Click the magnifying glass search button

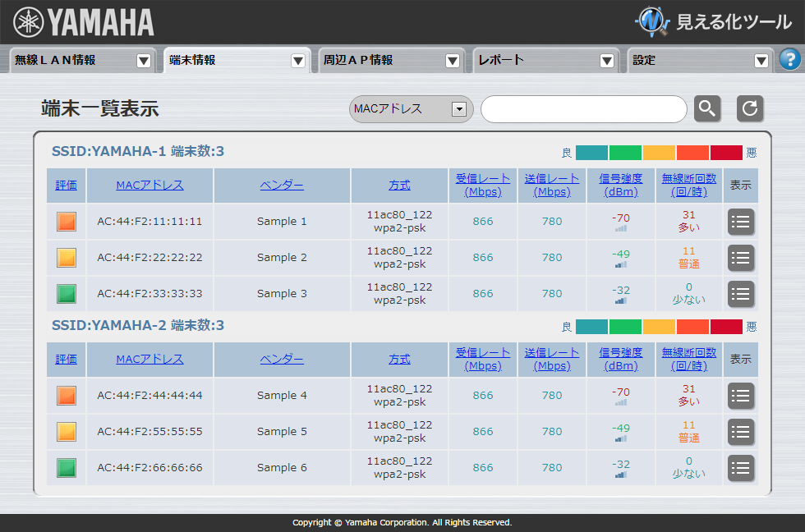point(707,108)
